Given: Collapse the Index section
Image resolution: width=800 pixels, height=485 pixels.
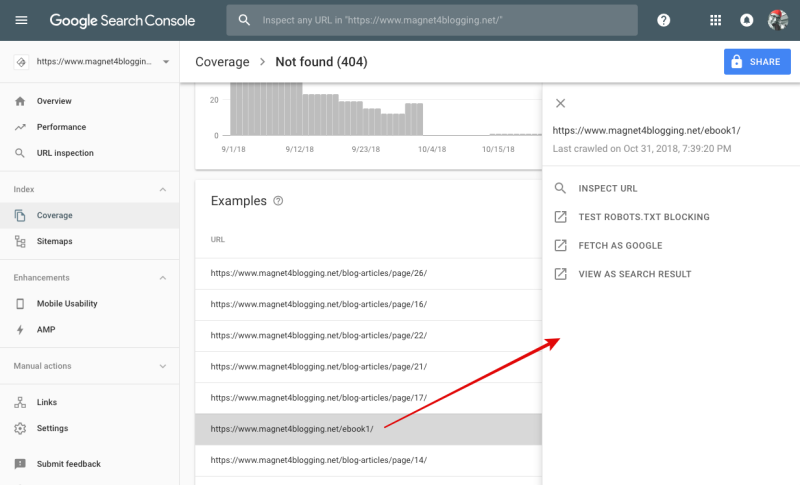Looking at the screenshot, I should [x=163, y=190].
